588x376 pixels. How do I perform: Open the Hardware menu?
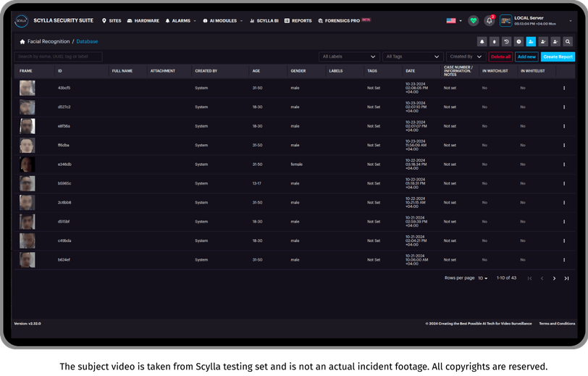143,20
